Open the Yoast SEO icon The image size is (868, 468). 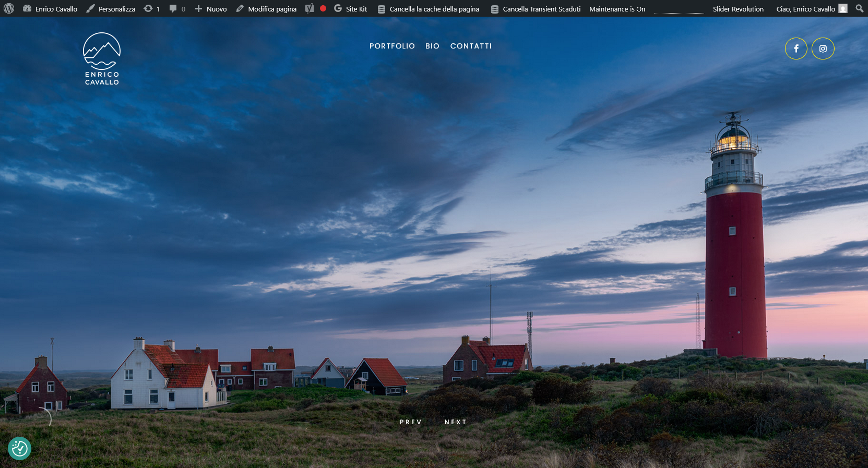tap(310, 8)
